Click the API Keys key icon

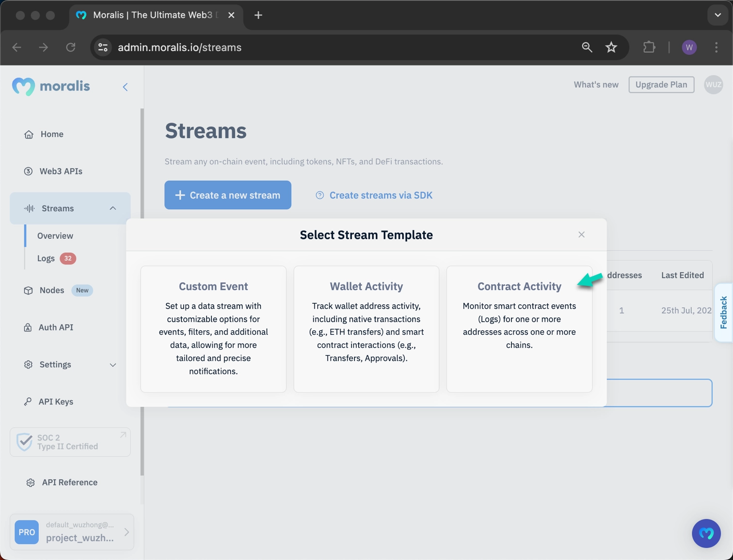pyautogui.click(x=28, y=402)
